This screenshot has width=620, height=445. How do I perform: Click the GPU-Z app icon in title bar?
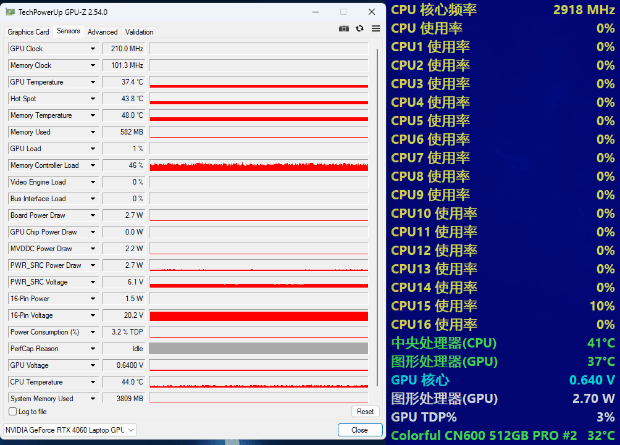click(x=10, y=12)
